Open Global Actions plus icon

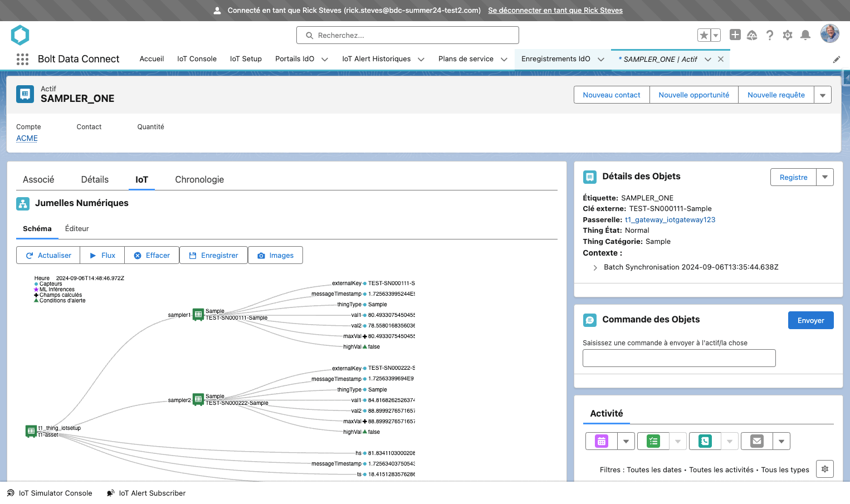pyautogui.click(x=735, y=35)
